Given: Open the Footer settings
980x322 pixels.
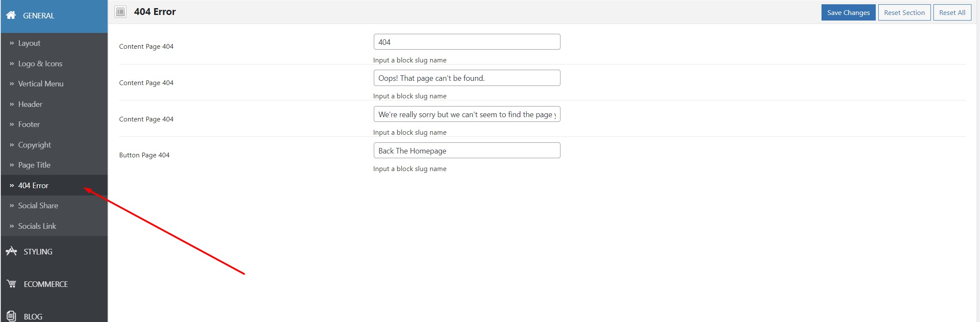Looking at the screenshot, I should pos(54,124).
